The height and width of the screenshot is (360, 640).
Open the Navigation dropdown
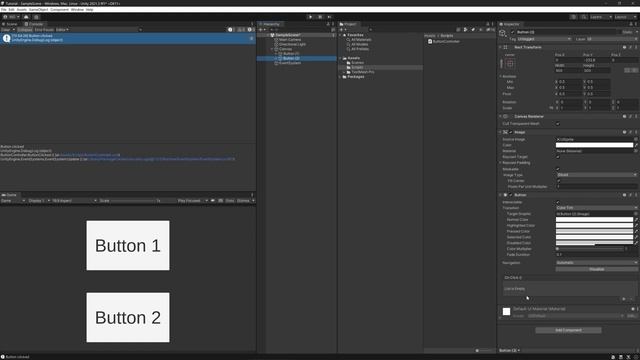point(596,263)
